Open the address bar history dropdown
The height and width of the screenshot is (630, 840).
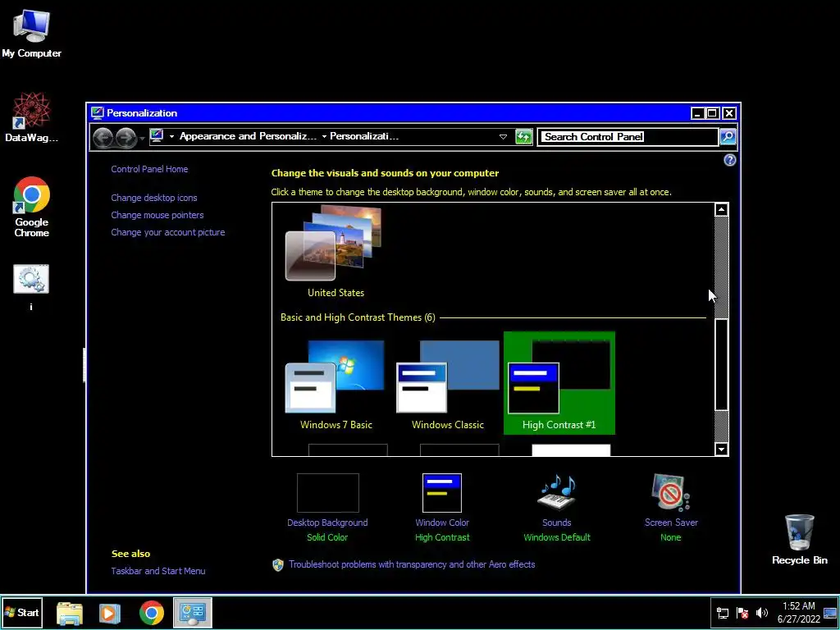coord(503,137)
